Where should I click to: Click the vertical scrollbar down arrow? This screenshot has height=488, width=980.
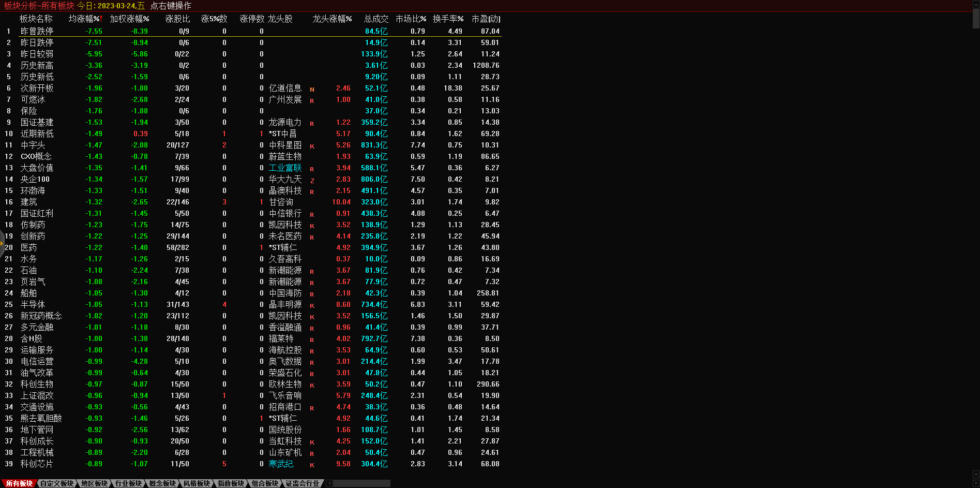[976, 474]
